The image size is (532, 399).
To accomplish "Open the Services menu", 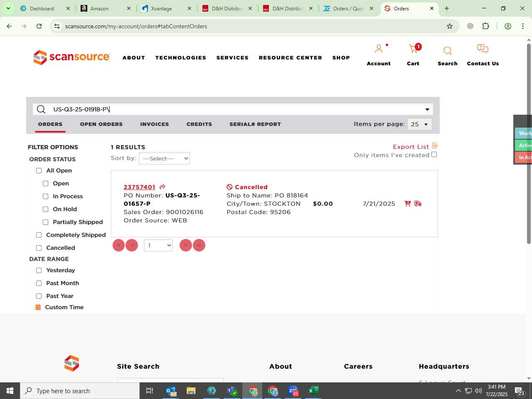I will coord(232,58).
